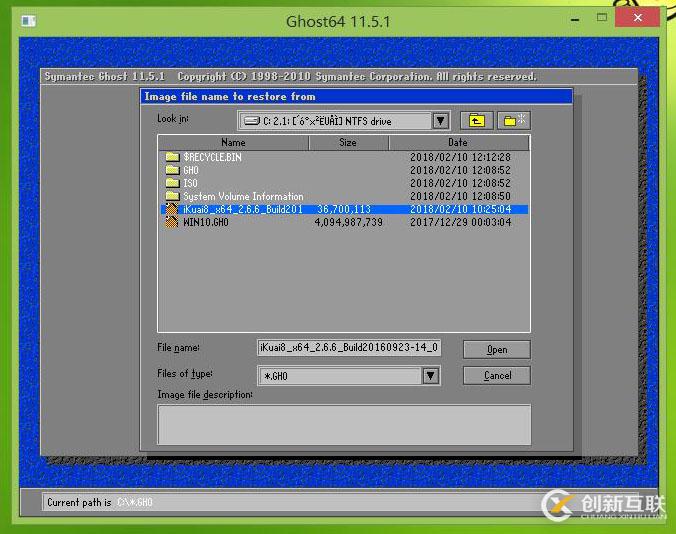Sort by the Size column header
676x534 pixels.
click(x=348, y=143)
